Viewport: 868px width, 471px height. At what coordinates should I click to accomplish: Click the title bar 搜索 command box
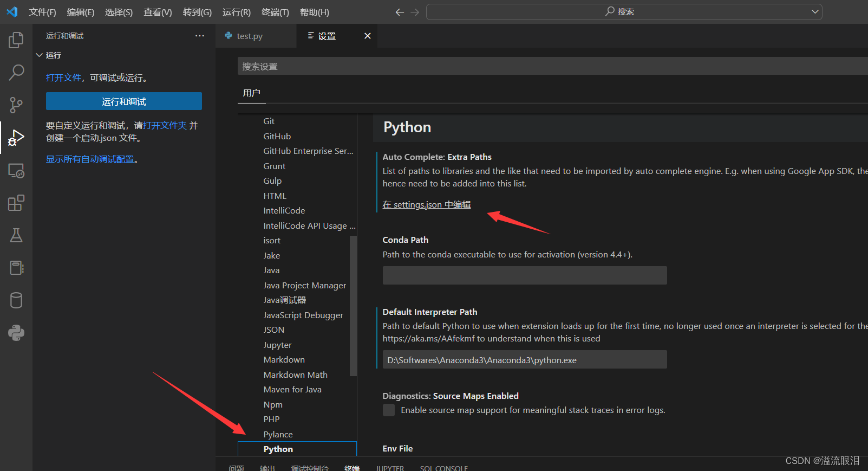coord(624,11)
